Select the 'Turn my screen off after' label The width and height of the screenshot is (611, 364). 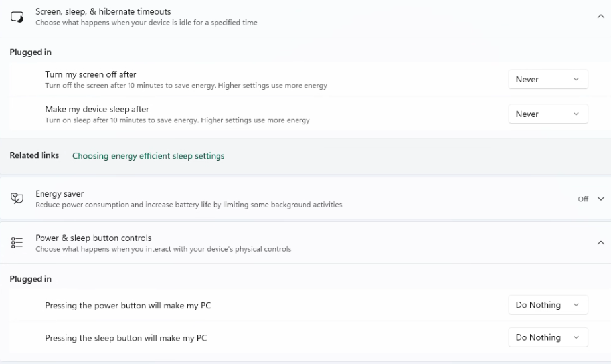91,74
